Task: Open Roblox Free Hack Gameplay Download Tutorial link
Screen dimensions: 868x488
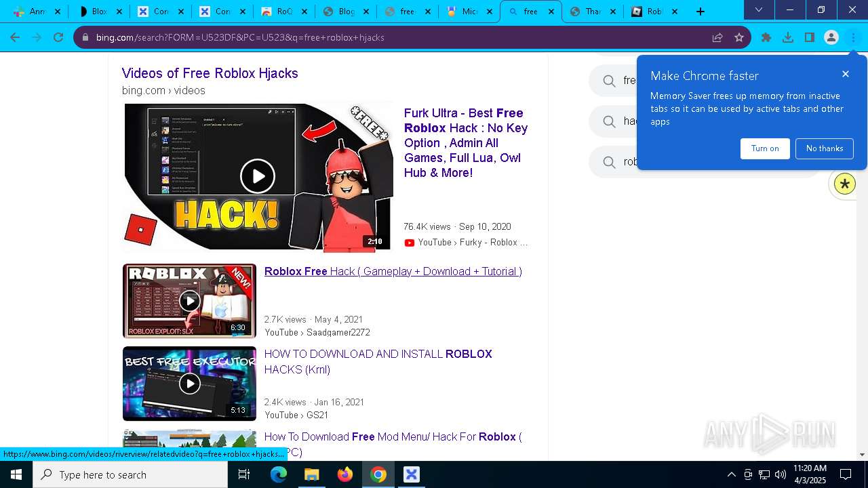Action: [393, 271]
